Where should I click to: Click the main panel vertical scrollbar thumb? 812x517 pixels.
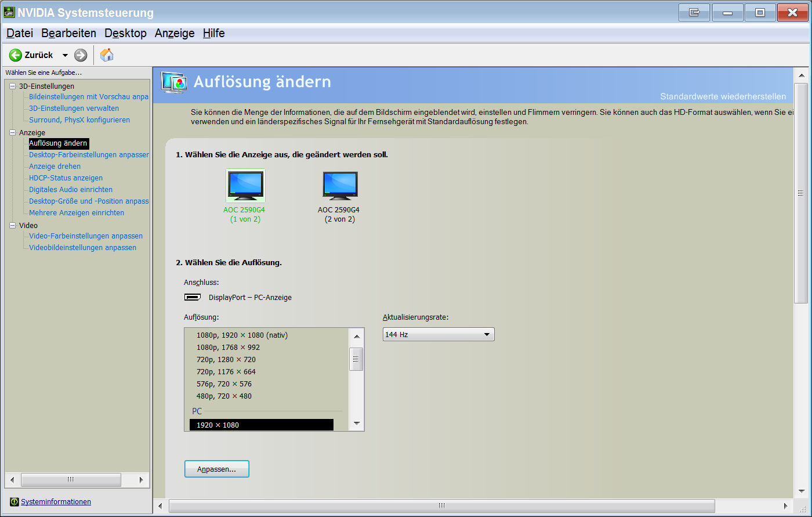(800, 193)
